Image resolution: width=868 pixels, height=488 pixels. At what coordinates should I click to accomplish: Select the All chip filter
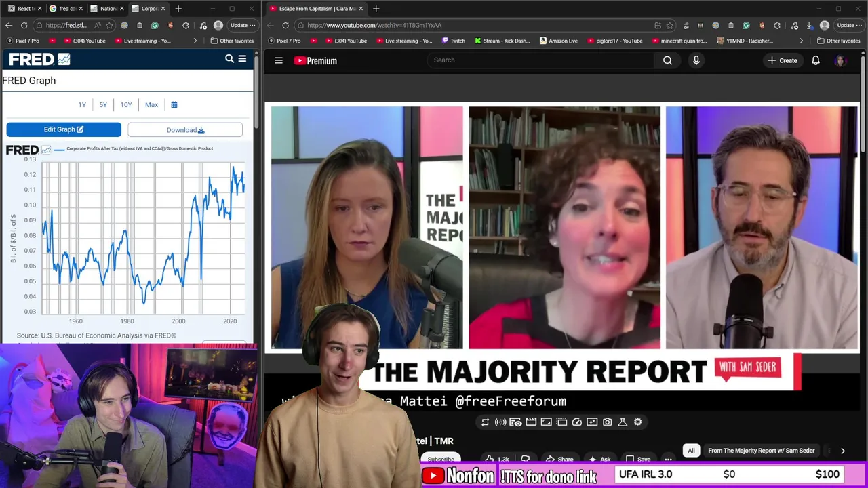692,451
